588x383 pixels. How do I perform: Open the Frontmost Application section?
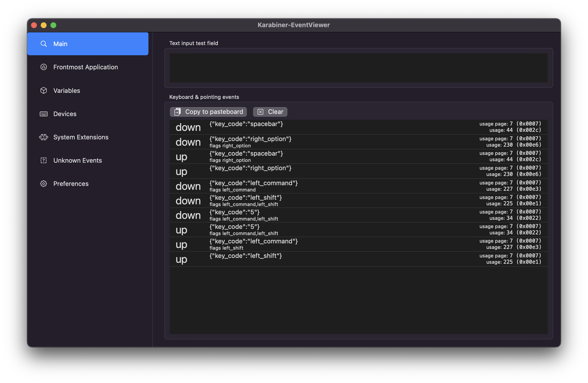point(85,67)
